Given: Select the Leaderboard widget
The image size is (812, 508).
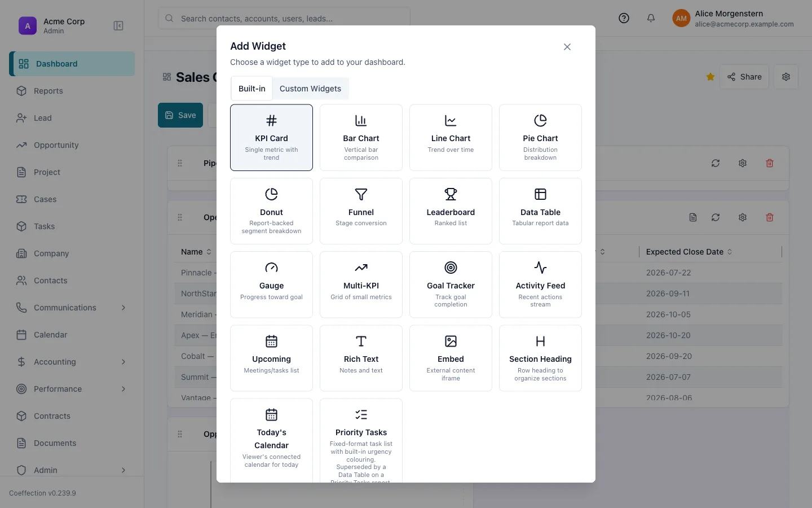Looking at the screenshot, I should (x=451, y=211).
